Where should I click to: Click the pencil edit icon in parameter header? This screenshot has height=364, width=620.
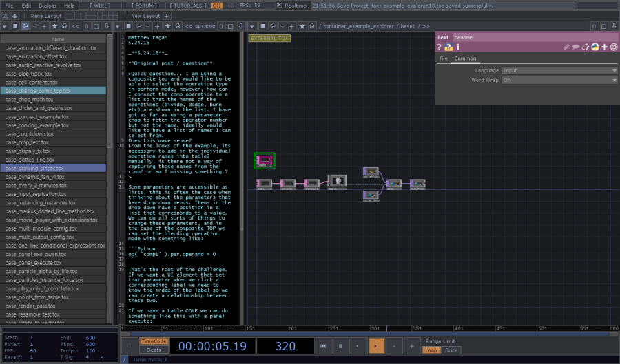[x=567, y=47]
